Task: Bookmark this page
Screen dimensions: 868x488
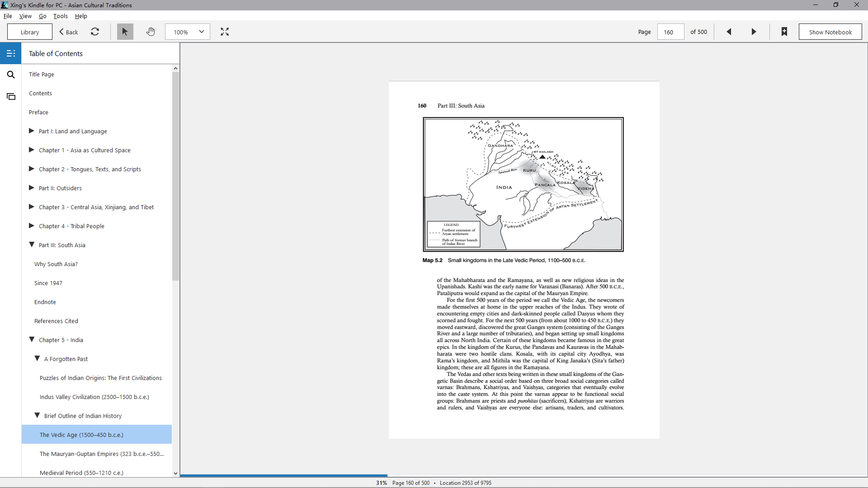Action: [784, 32]
